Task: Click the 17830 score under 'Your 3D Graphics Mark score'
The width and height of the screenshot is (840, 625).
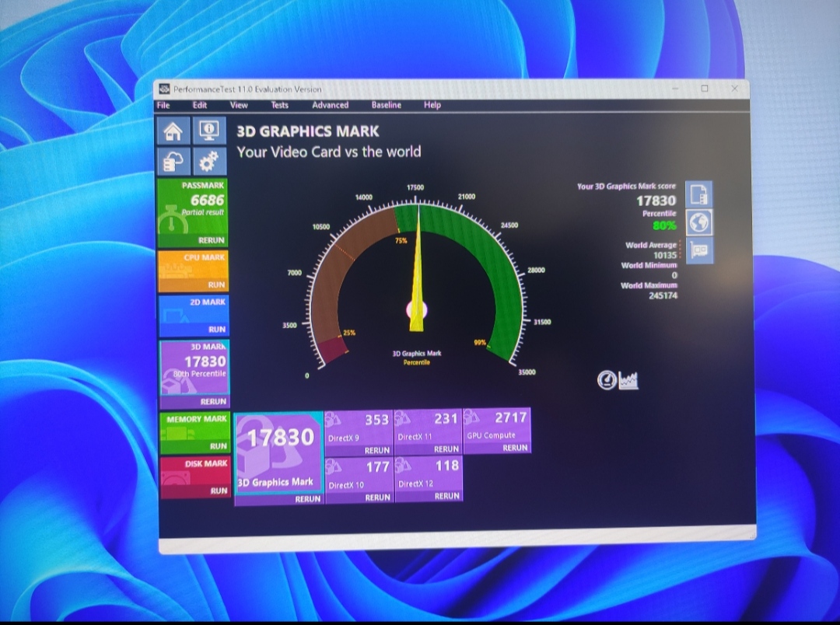Action: pyautogui.click(x=656, y=201)
